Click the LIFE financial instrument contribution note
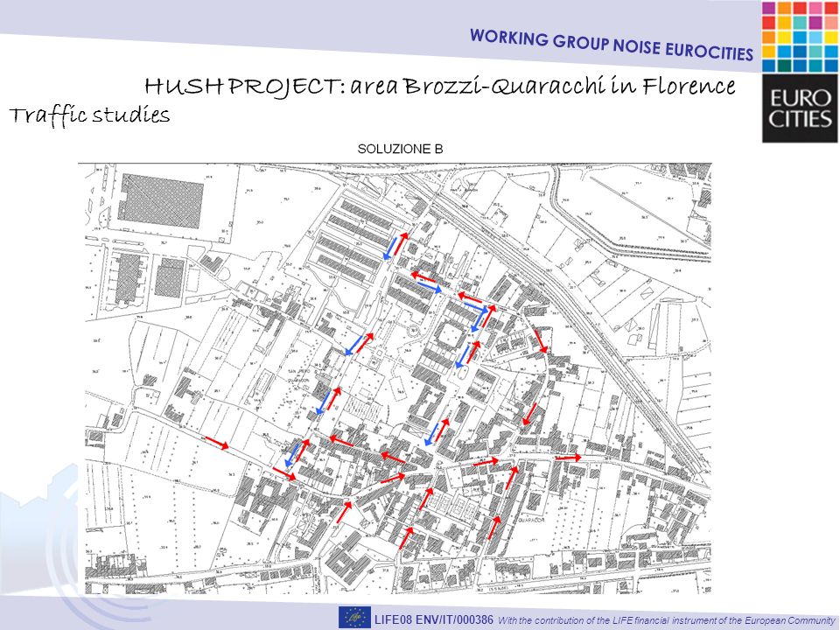Image resolution: width=840 pixels, height=630 pixels. (x=667, y=620)
